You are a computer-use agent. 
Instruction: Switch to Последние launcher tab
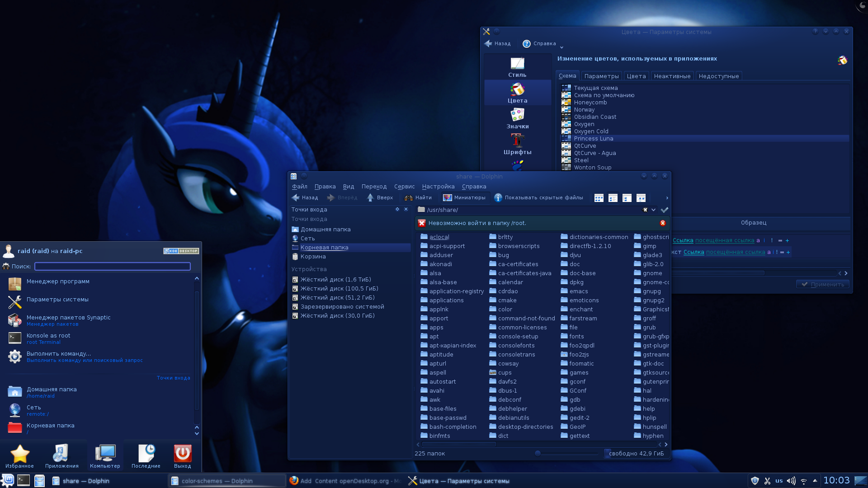point(146,456)
